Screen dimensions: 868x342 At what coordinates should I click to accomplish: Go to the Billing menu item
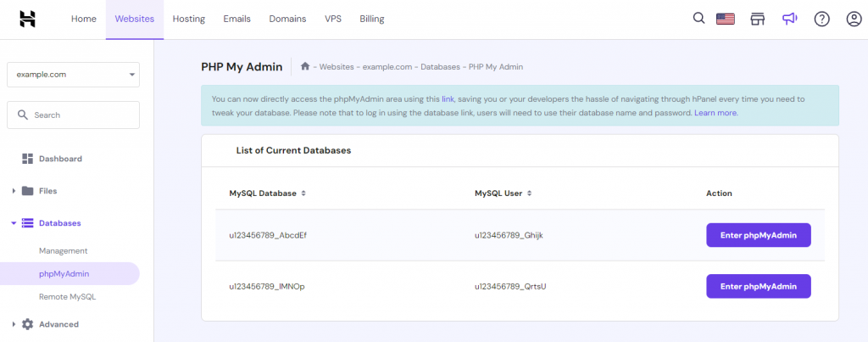[x=371, y=19]
